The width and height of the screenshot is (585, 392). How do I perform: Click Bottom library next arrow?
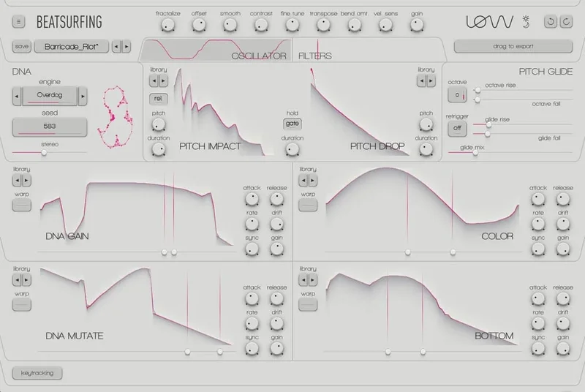tap(313, 279)
